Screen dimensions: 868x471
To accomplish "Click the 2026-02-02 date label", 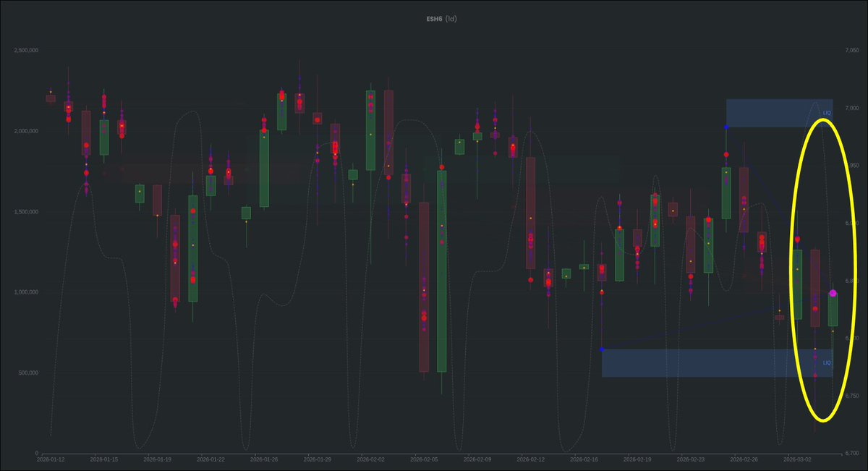I will coord(370,459).
